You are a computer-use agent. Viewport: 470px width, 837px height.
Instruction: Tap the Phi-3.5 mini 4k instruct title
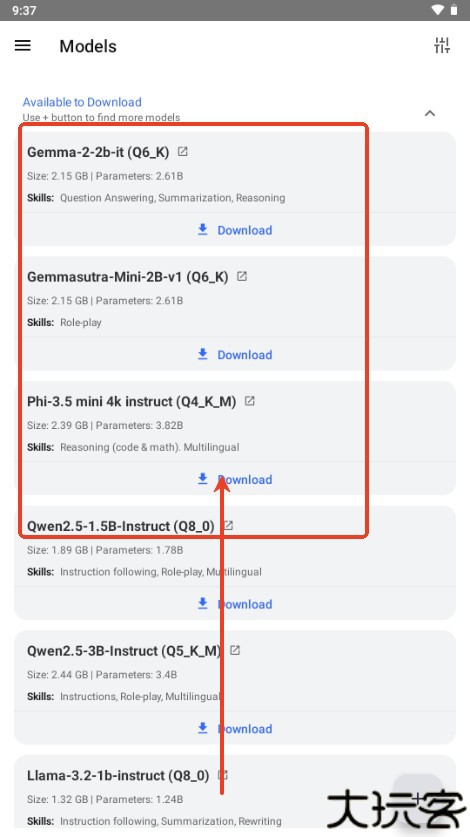[131, 401]
